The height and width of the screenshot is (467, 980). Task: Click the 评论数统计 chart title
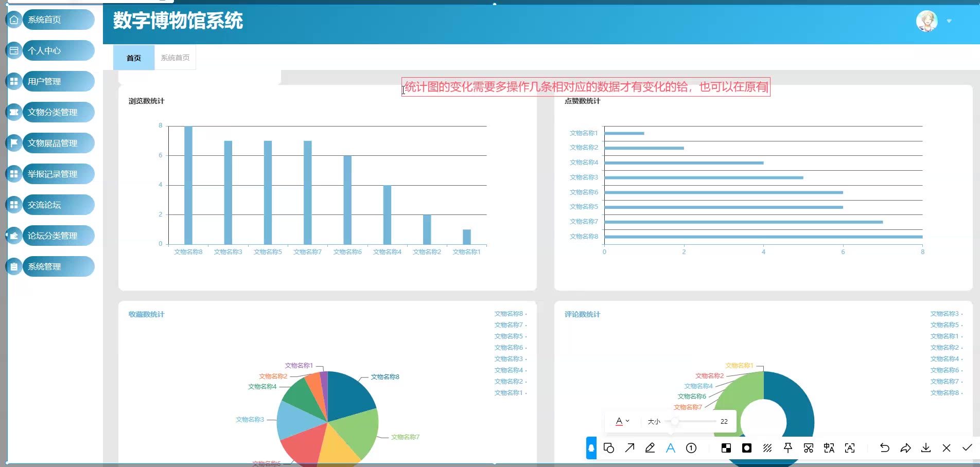pyautogui.click(x=582, y=314)
